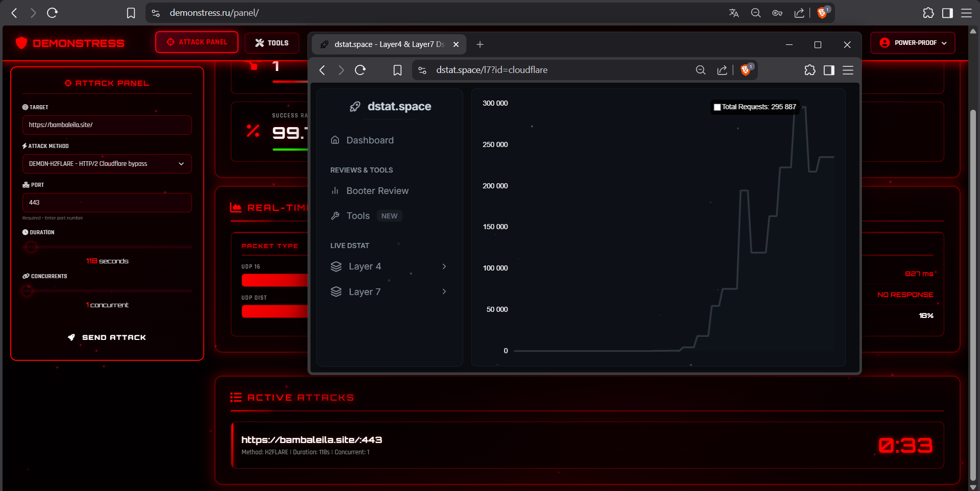Open the hamburger menu in the dstat.space window
The image size is (980, 491).
pyautogui.click(x=848, y=70)
